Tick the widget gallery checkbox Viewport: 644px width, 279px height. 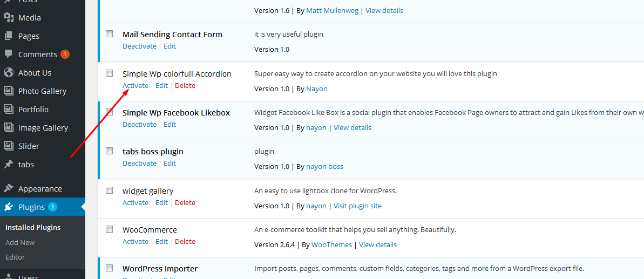(109, 190)
